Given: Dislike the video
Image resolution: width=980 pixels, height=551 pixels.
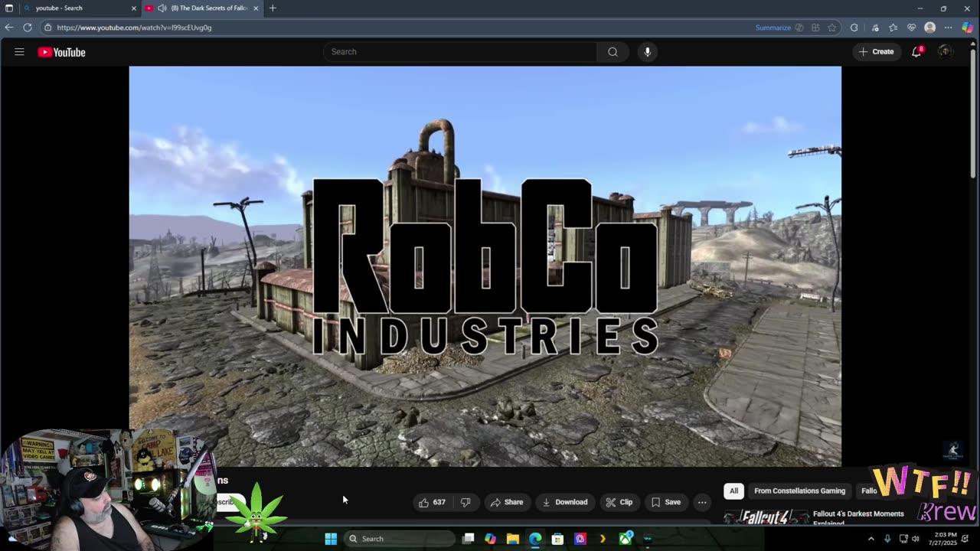Looking at the screenshot, I should point(465,502).
